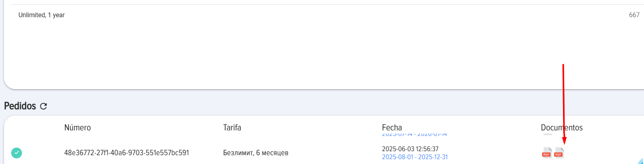Viewport: 644px width, 164px height.
Task: Click the Fecha column header
Action: coord(391,128)
